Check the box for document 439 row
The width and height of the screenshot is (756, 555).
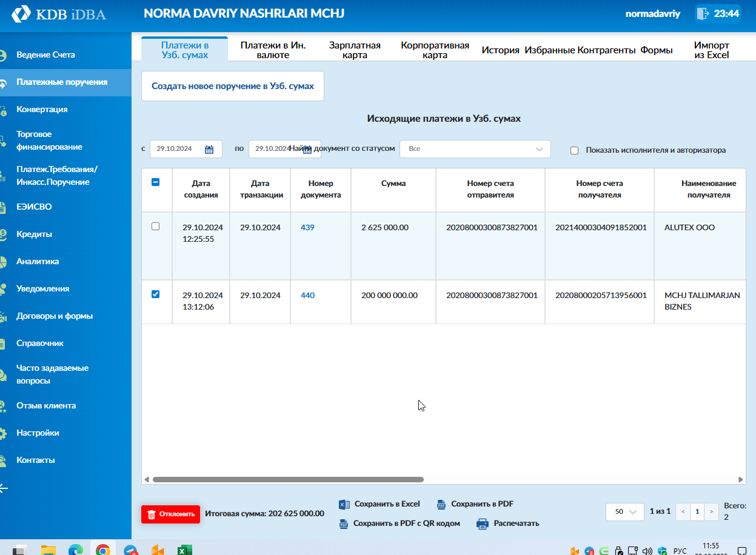(155, 226)
